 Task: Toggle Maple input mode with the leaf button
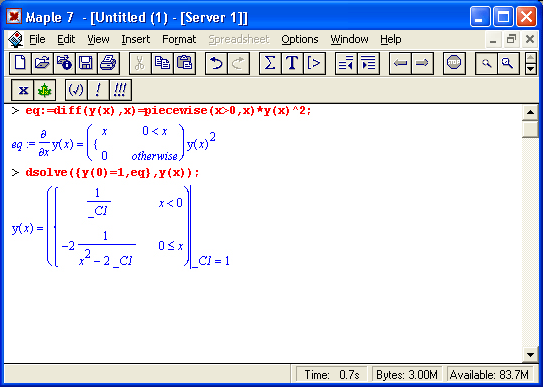pyautogui.click(x=45, y=90)
